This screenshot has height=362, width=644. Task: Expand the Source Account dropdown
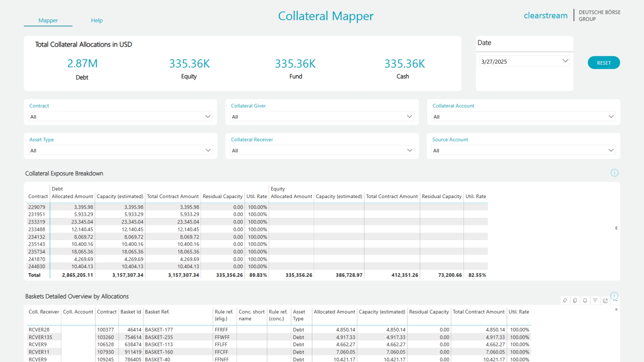(x=611, y=150)
